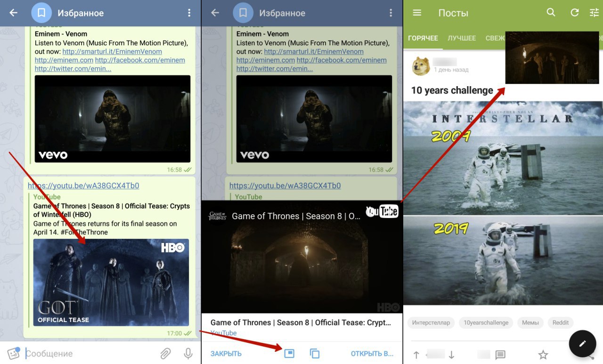This screenshot has width=603, height=364.
Task: Open facebook.com/eminem link in middle Telegram screen
Action: point(342,60)
